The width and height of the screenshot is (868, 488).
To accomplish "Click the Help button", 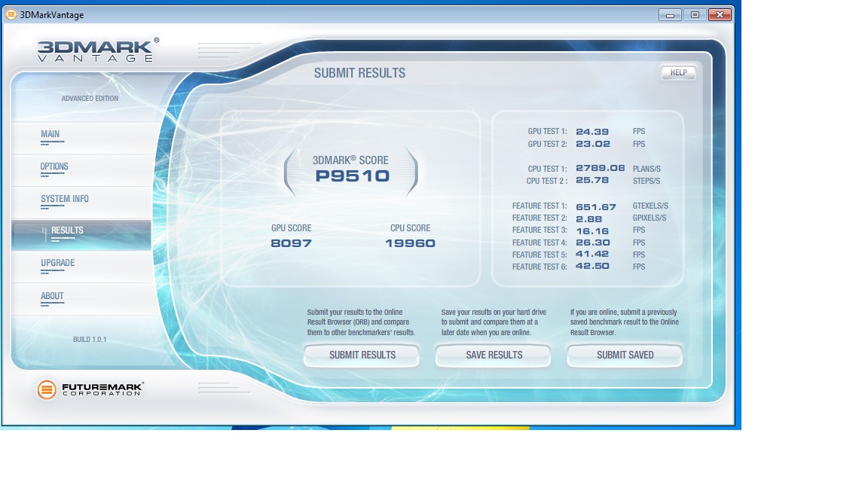I will point(678,72).
